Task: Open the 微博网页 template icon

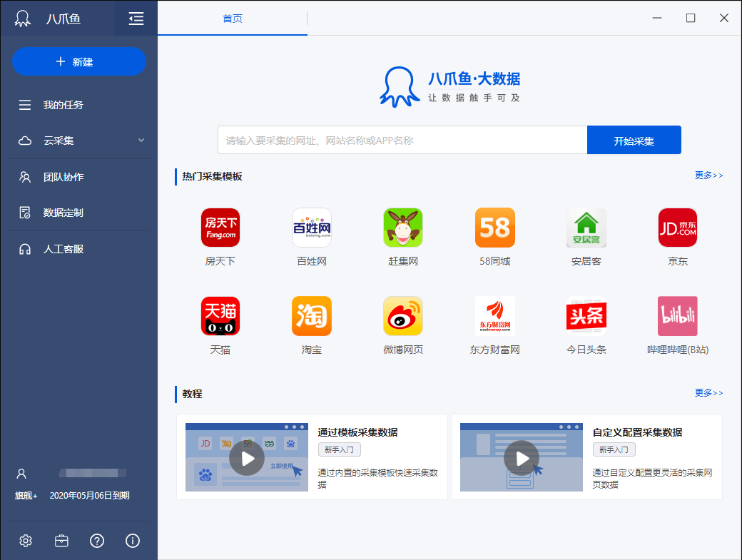Action: click(402, 316)
